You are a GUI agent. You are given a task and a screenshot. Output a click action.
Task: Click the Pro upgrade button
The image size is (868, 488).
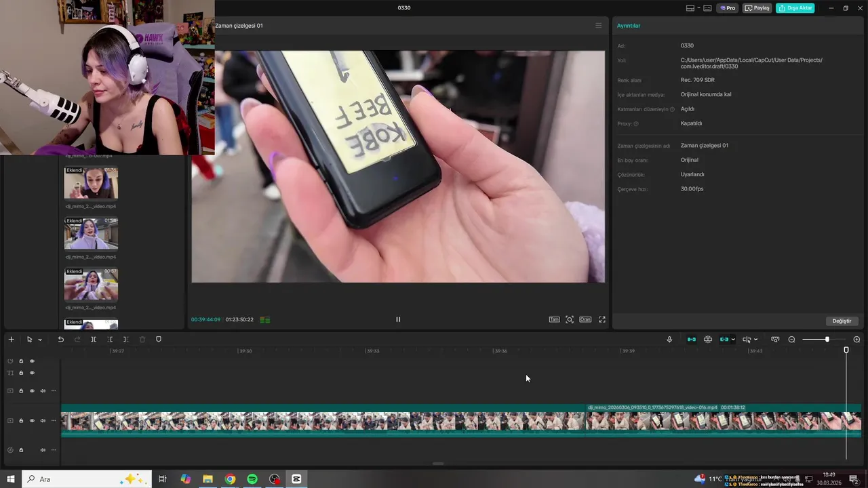click(728, 8)
